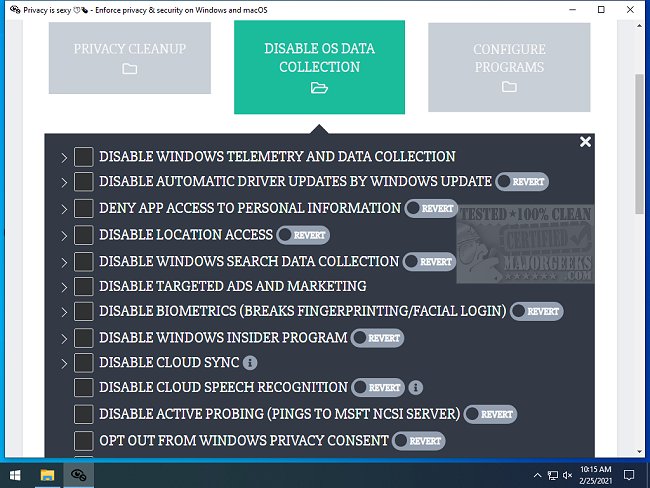Image resolution: width=650 pixels, height=488 pixels.
Task: Check Disable Automatic Driver Updates checkbox
Action: pos(84,182)
